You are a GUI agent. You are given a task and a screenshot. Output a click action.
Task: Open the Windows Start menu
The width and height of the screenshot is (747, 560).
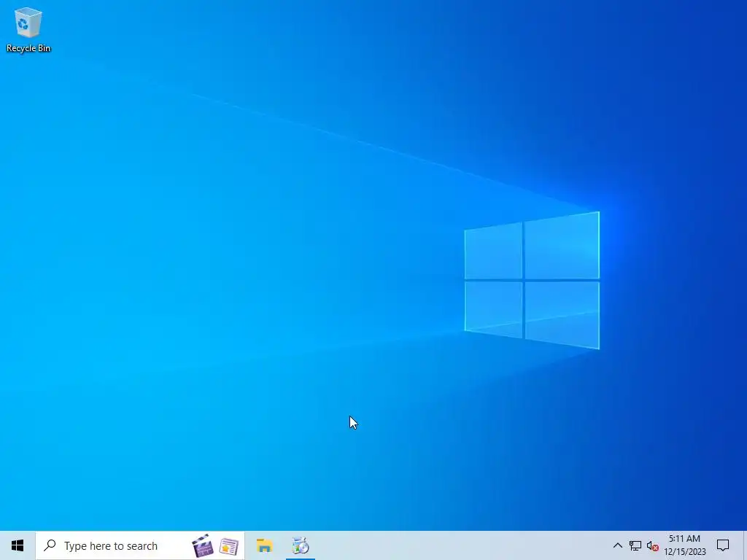pyautogui.click(x=18, y=545)
